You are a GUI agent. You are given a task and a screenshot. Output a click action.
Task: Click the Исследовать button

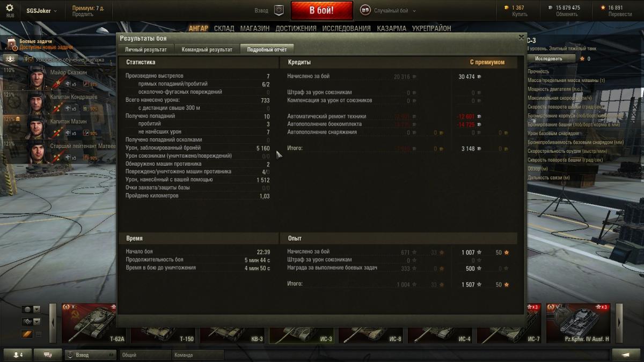pos(548,58)
